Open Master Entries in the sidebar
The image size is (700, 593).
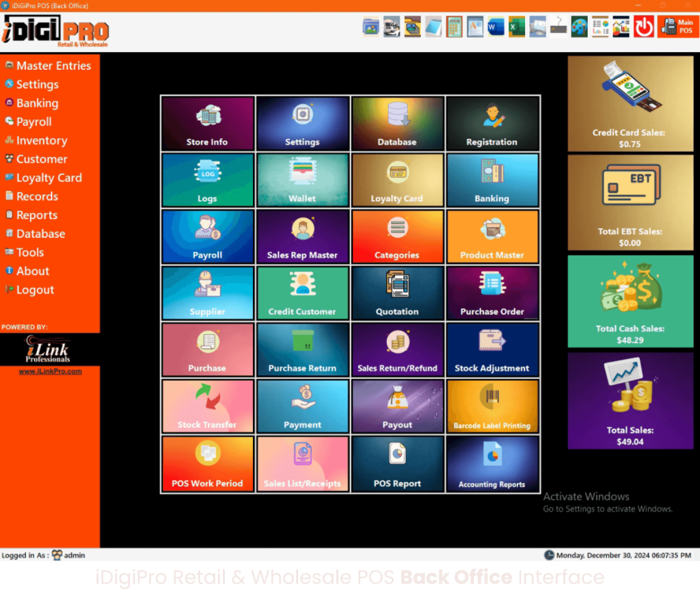click(x=49, y=66)
